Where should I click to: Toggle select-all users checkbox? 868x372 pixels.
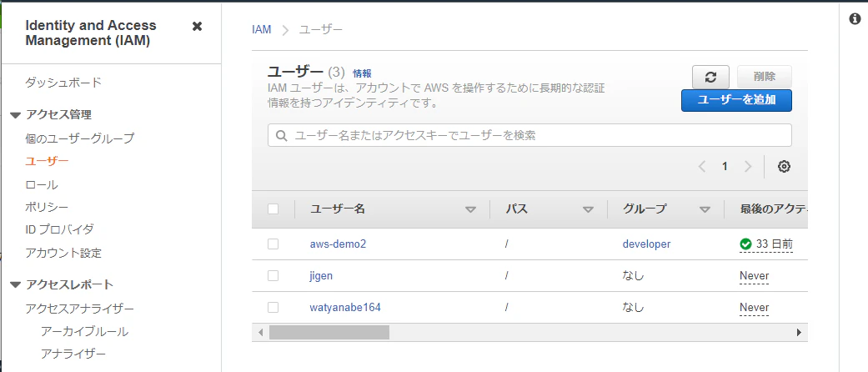click(273, 209)
